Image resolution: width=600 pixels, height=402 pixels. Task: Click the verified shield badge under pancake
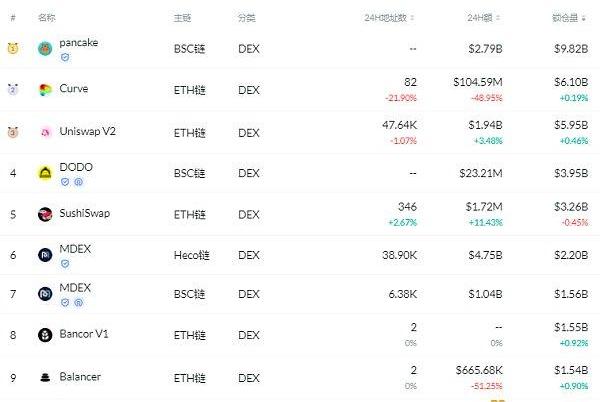click(65, 58)
